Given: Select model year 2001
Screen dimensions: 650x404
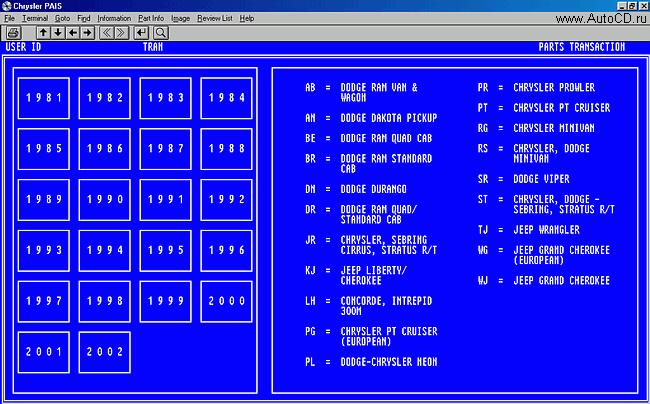Looking at the screenshot, I should [44, 352].
